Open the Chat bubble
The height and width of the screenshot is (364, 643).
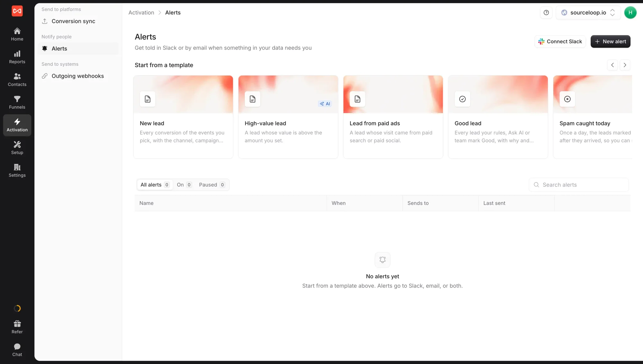pyautogui.click(x=17, y=346)
